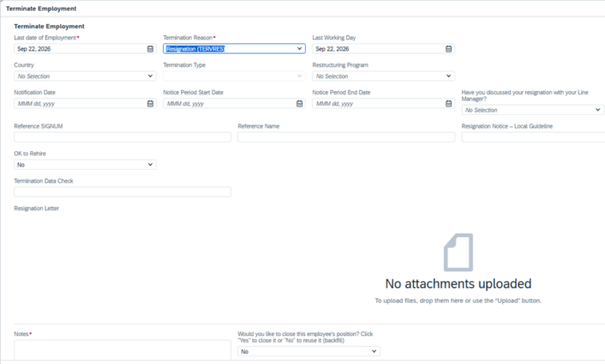Click the 'OK to Rehire' label
Viewport: 605px width, 364px height.
pos(30,154)
